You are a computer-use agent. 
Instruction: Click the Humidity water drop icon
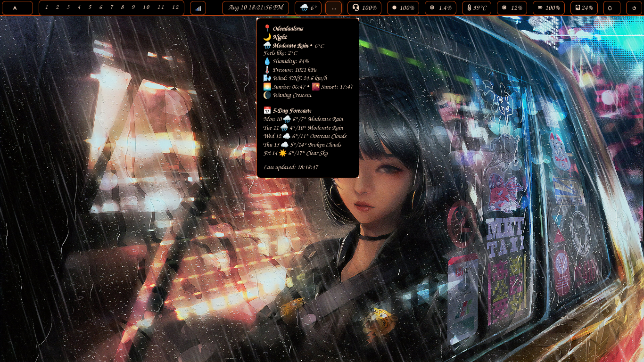[267, 61]
